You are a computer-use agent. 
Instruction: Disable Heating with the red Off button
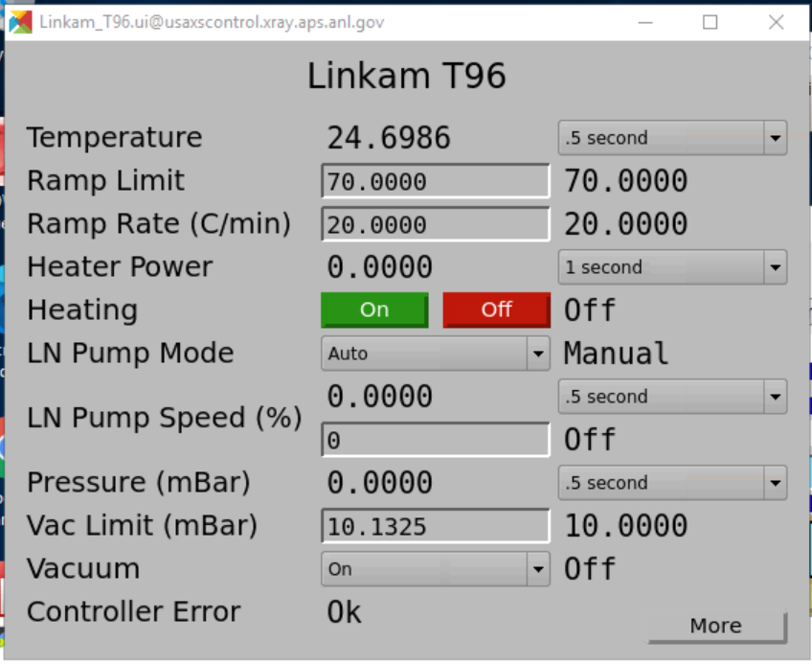496,309
